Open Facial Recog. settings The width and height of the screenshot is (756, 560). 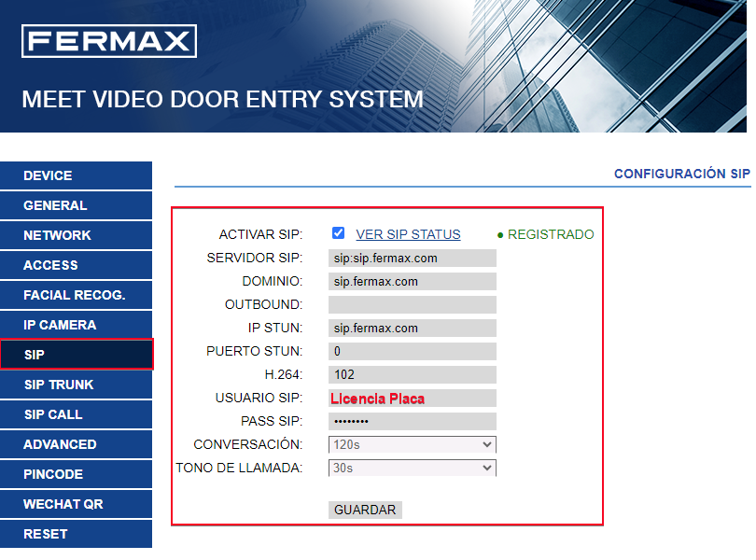(x=76, y=295)
